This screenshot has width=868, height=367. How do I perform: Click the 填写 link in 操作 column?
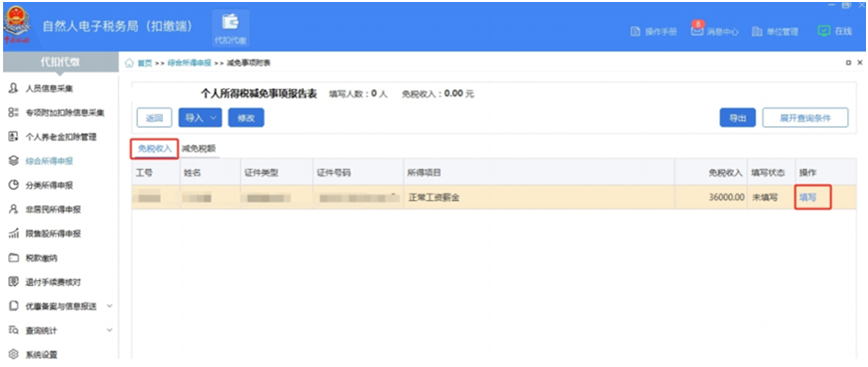tap(808, 197)
